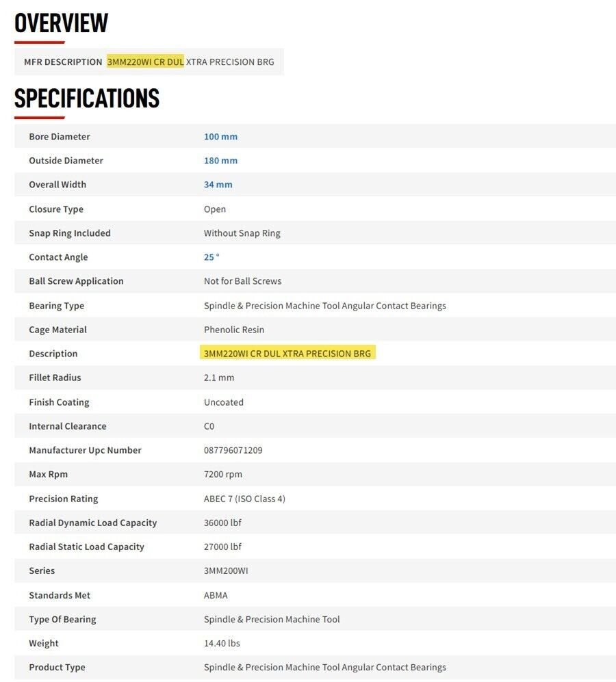
Task: Click the 36000 lbf dynamic load value
Action: (222, 523)
